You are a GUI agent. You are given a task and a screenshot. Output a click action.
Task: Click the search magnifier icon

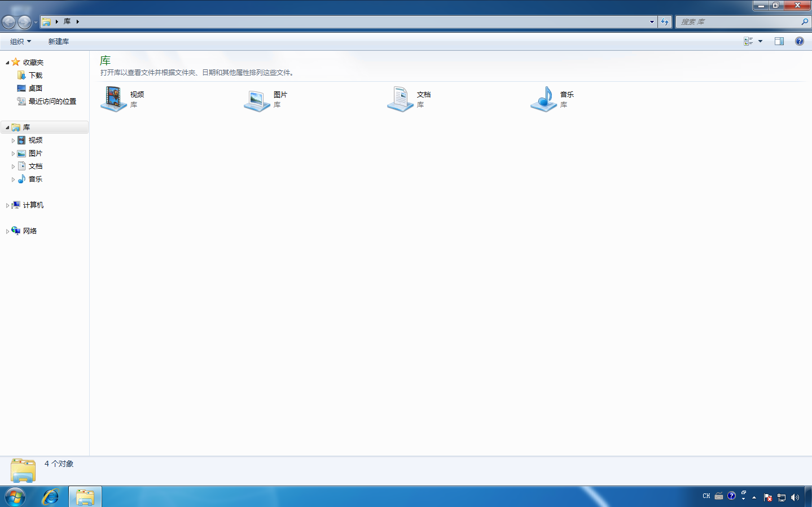point(804,22)
